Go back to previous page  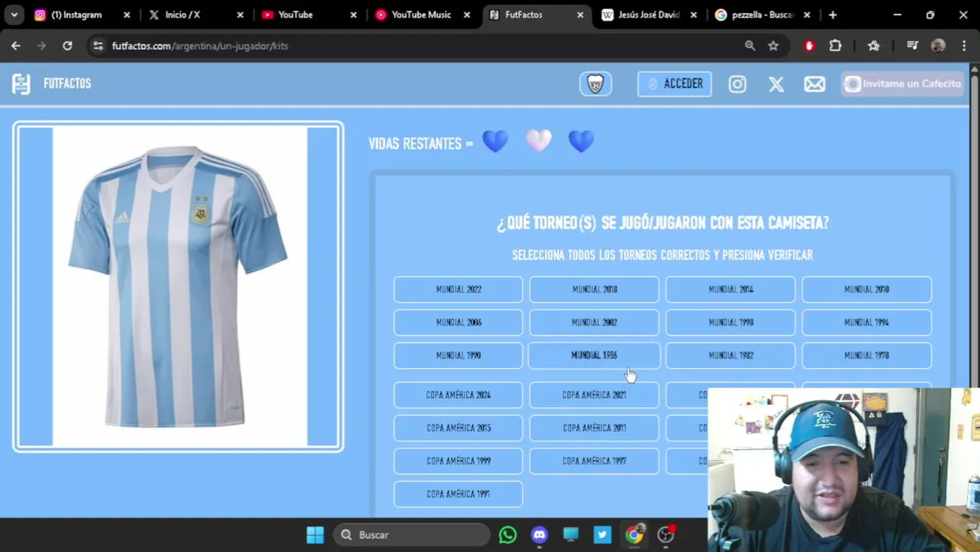(16, 46)
